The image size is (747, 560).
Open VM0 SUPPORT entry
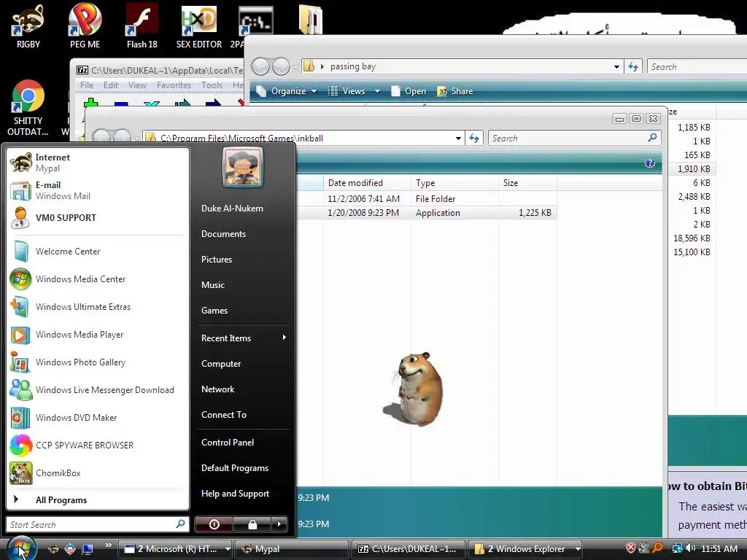98,217
